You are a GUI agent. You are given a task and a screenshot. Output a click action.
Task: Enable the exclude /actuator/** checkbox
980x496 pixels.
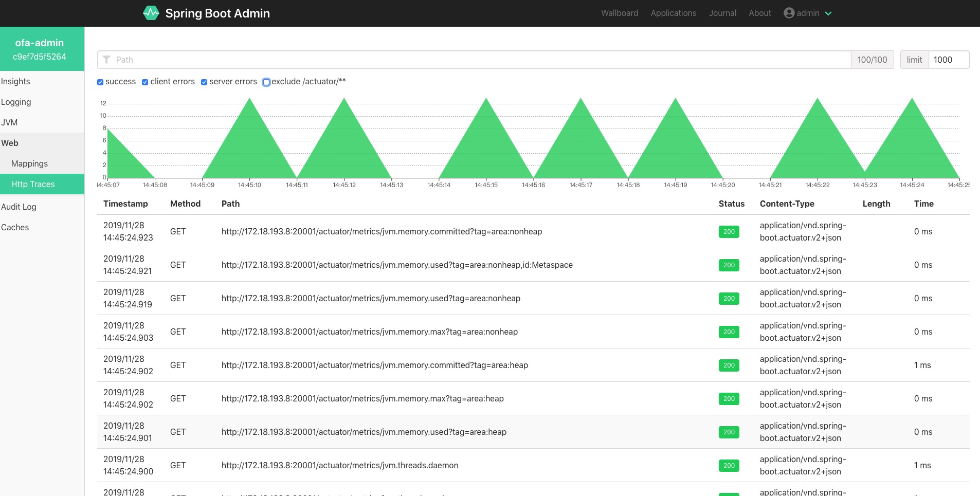coord(266,82)
